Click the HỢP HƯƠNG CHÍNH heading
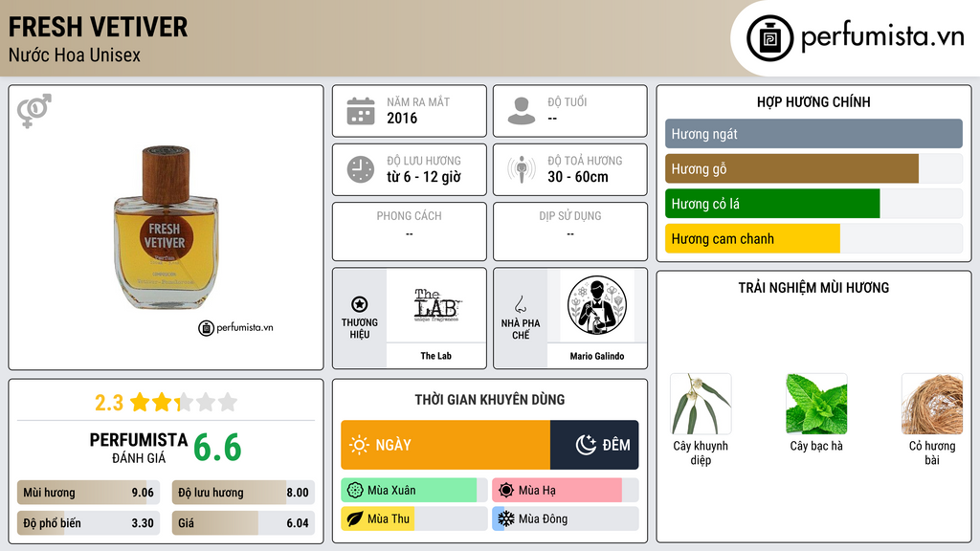 pos(813,101)
